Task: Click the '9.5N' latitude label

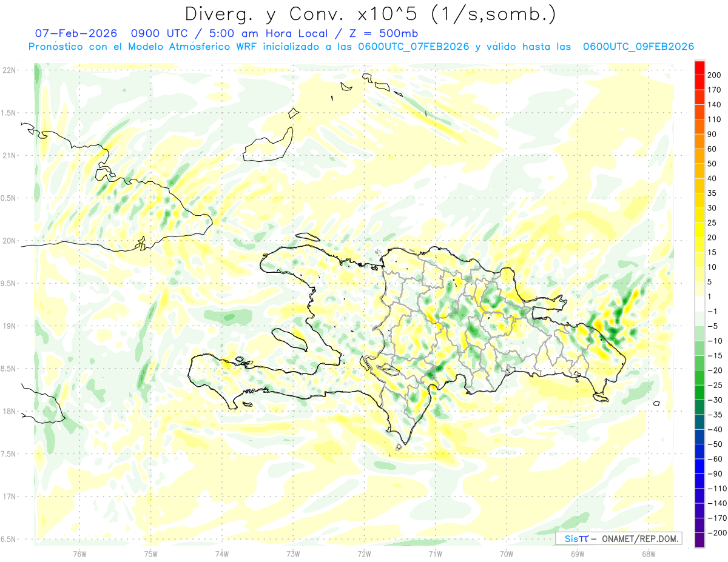Action: coord(9,283)
